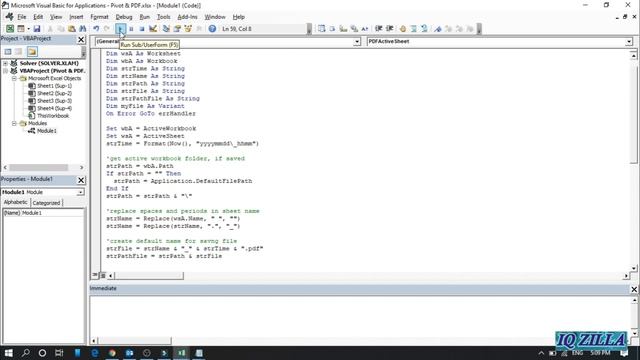Click the Break (pause) icon

tap(131, 29)
